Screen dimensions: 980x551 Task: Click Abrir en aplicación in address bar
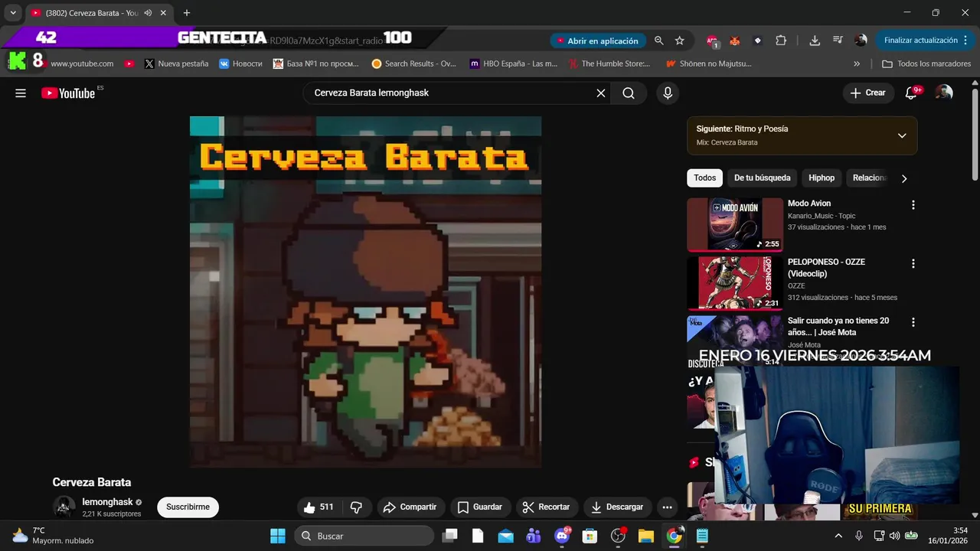coord(597,41)
